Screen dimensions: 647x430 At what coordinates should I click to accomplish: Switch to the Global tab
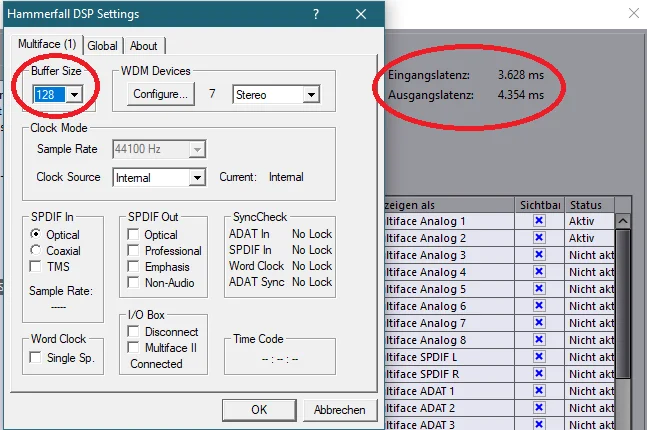click(102, 46)
